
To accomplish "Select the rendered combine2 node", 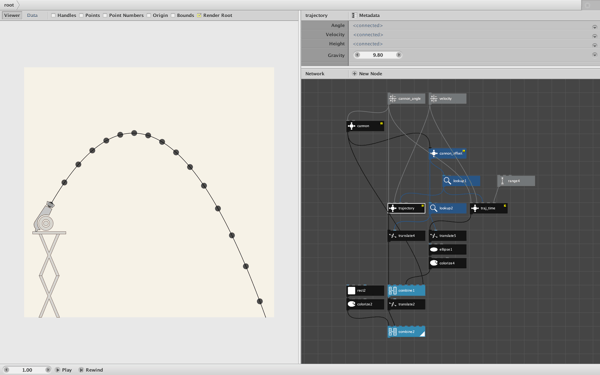I will tap(406, 332).
